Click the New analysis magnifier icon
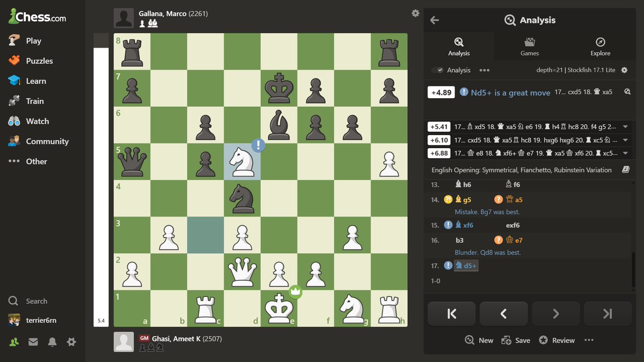644x362 pixels. click(x=469, y=340)
